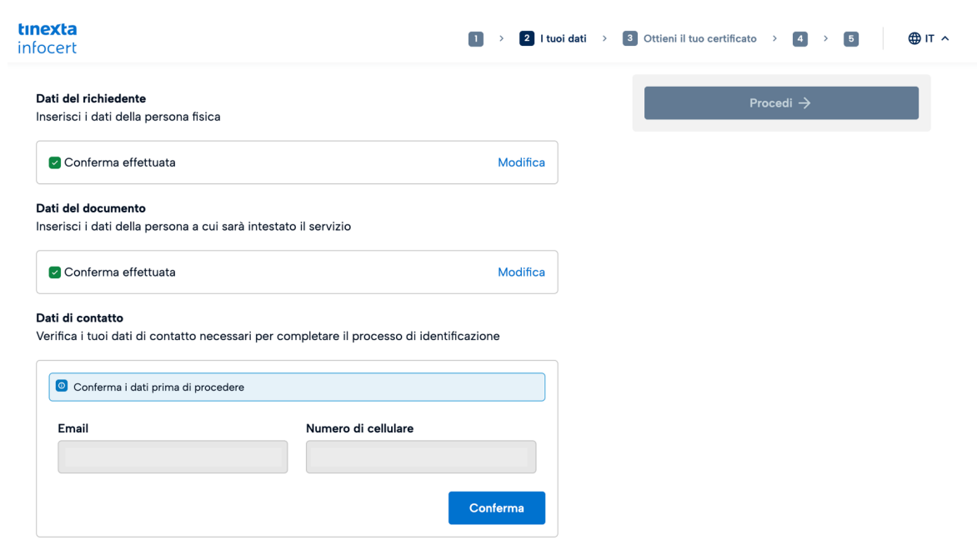Focus the Email input field
Viewport: 977px width, 560px height.
[173, 457]
